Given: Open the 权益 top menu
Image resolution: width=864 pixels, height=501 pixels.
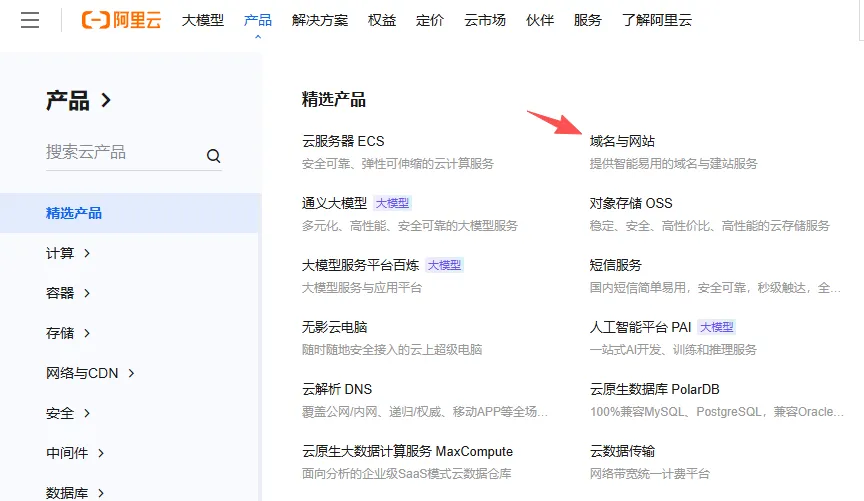Looking at the screenshot, I should click(x=382, y=20).
